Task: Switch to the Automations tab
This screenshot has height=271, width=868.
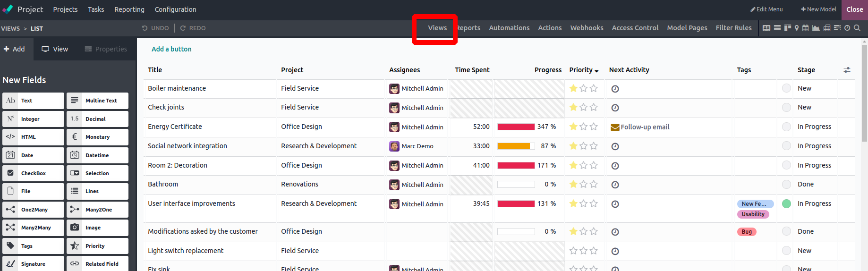Action: pyautogui.click(x=509, y=28)
